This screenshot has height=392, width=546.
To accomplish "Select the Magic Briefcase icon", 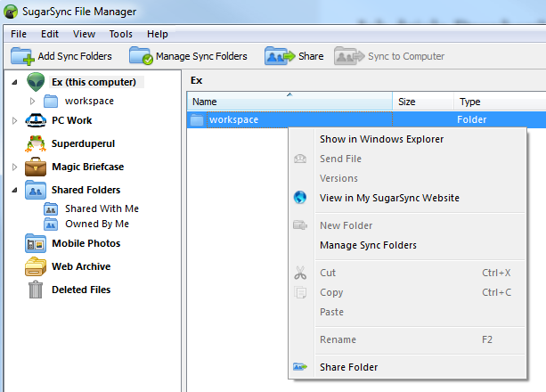I will [36, 167].
